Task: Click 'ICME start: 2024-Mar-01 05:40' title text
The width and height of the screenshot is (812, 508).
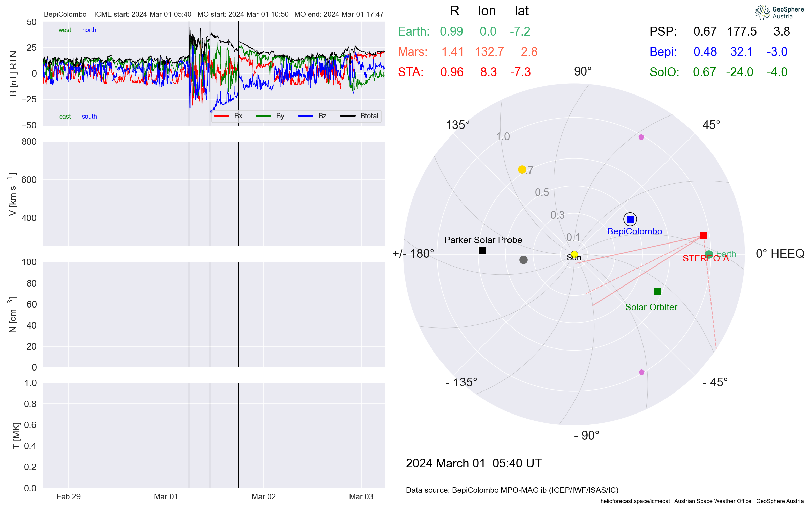Action: 143,14
